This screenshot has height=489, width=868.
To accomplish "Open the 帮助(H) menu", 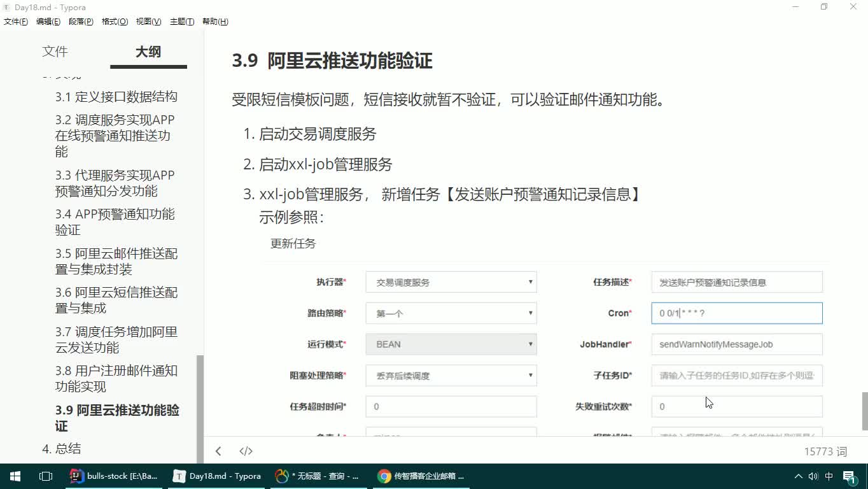I will (x=215, y=22).
